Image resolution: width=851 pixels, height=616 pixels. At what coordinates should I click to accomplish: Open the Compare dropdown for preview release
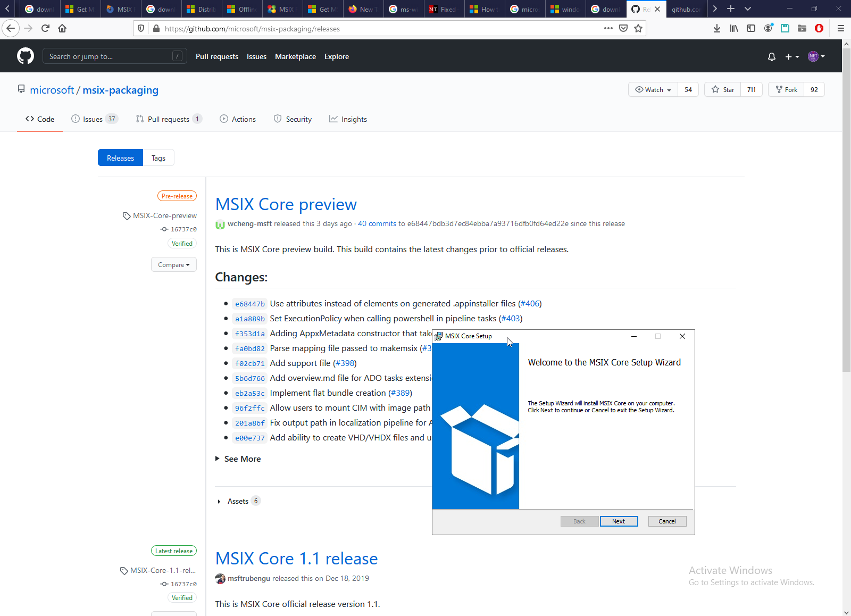point(174,264)
